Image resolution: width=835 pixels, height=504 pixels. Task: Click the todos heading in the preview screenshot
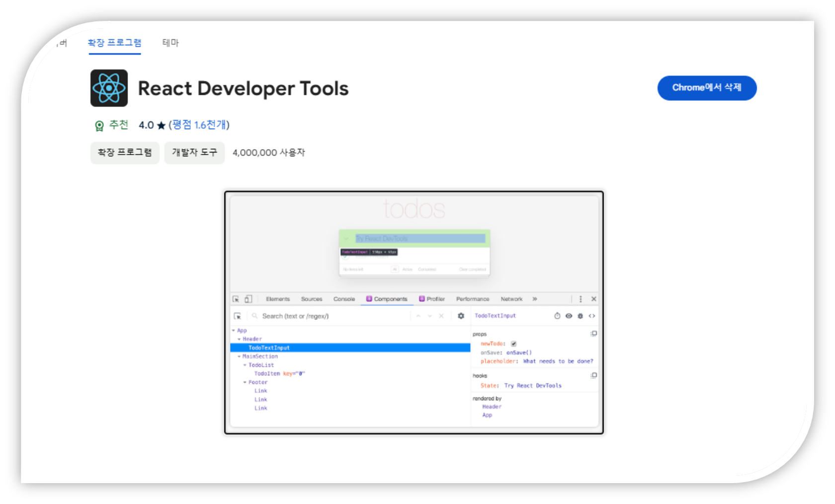click(x=414, y=209)
